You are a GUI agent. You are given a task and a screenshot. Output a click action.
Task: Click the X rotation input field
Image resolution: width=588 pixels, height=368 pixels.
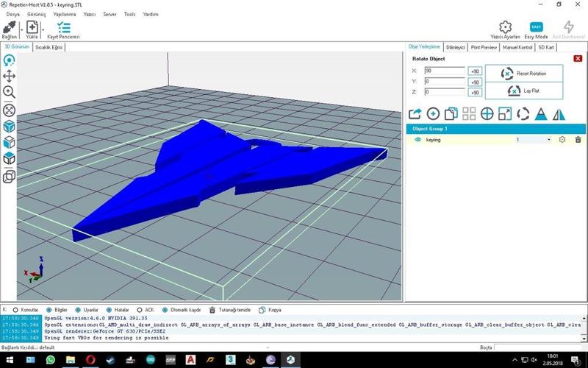coord(444,71)
